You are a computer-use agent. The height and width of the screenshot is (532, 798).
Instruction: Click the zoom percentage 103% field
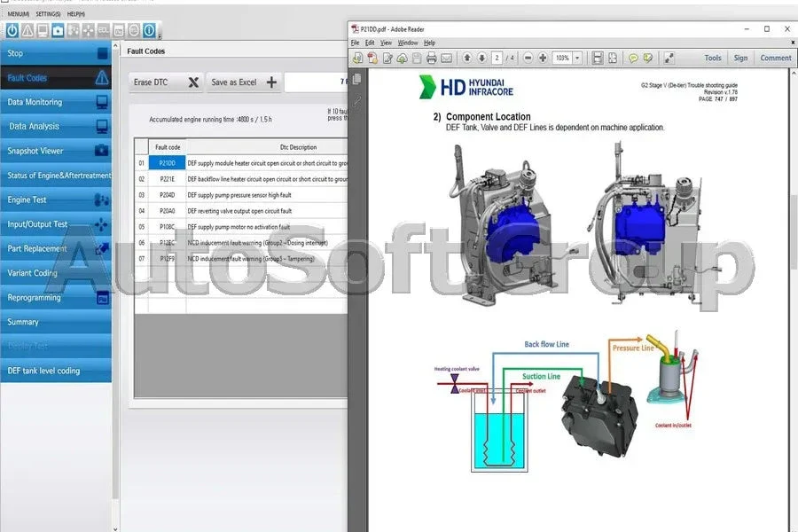point(562,58)
